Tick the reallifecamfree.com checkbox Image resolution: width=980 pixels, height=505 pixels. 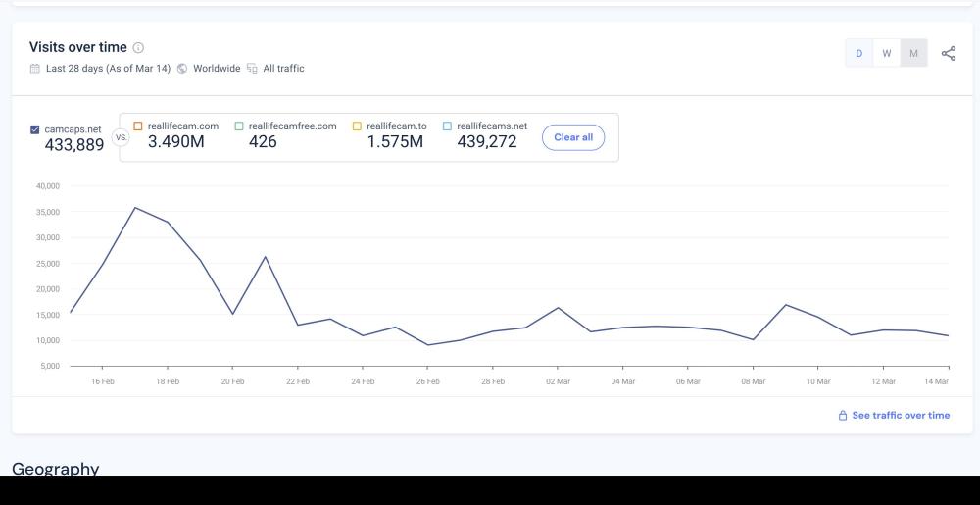(239, 126)
